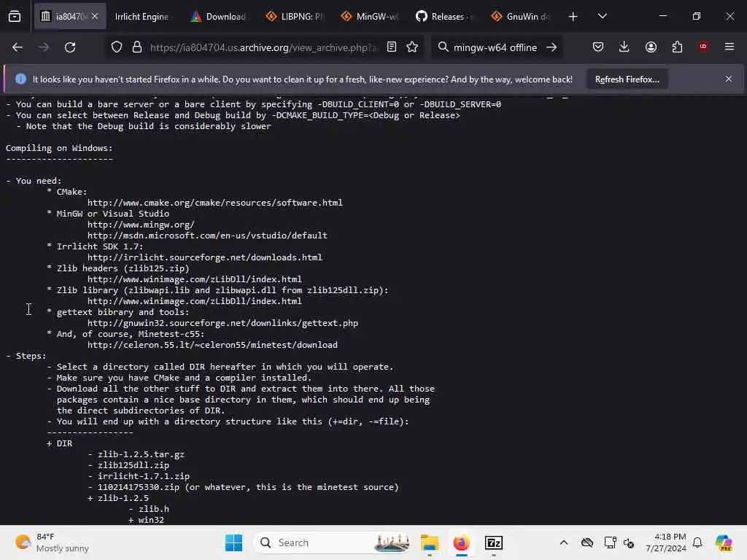Click the irrlicht.sourceforge.net downloads URL text
Image resolution: width=747 pixels, height=560 pixels.
205,257
